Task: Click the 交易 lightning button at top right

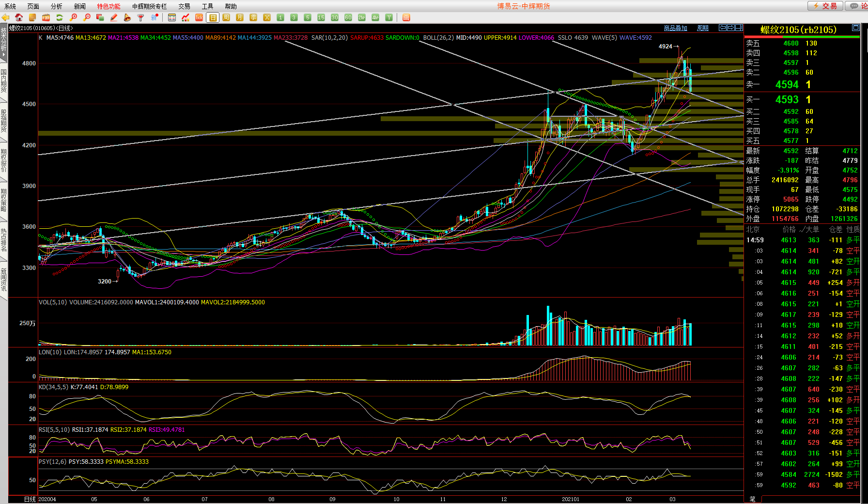Action: (x=825, y=6)
